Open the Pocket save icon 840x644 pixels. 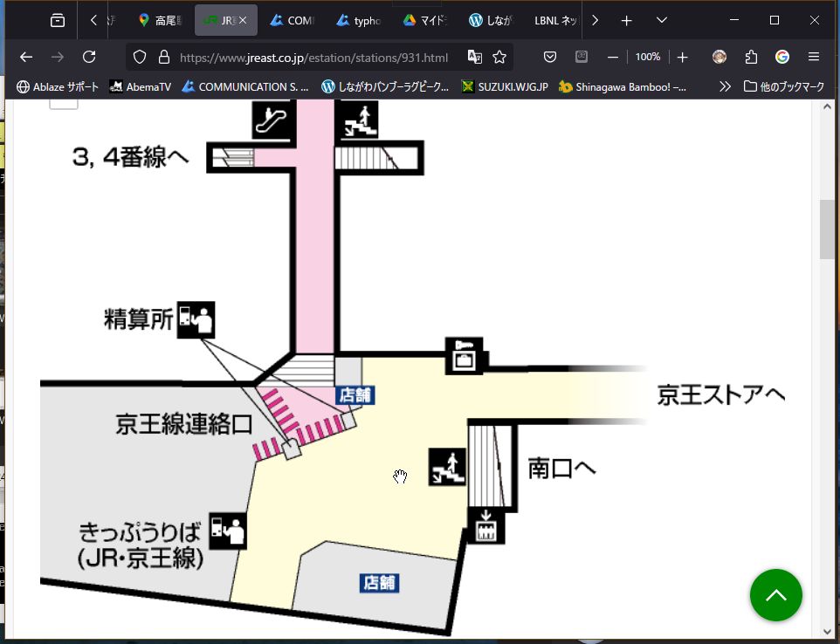coord(550,57)
